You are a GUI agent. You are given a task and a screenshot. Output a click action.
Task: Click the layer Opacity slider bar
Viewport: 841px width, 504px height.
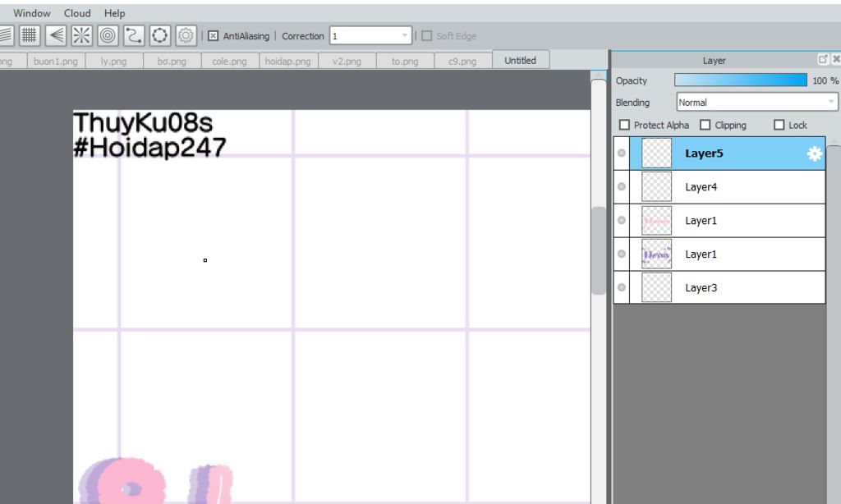click(741, 80)
